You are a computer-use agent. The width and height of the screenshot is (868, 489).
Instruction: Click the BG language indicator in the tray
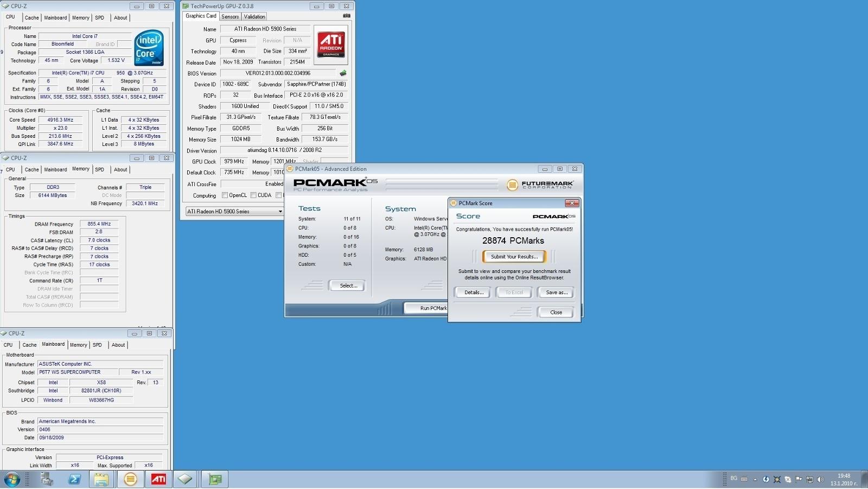click(733, 478)
